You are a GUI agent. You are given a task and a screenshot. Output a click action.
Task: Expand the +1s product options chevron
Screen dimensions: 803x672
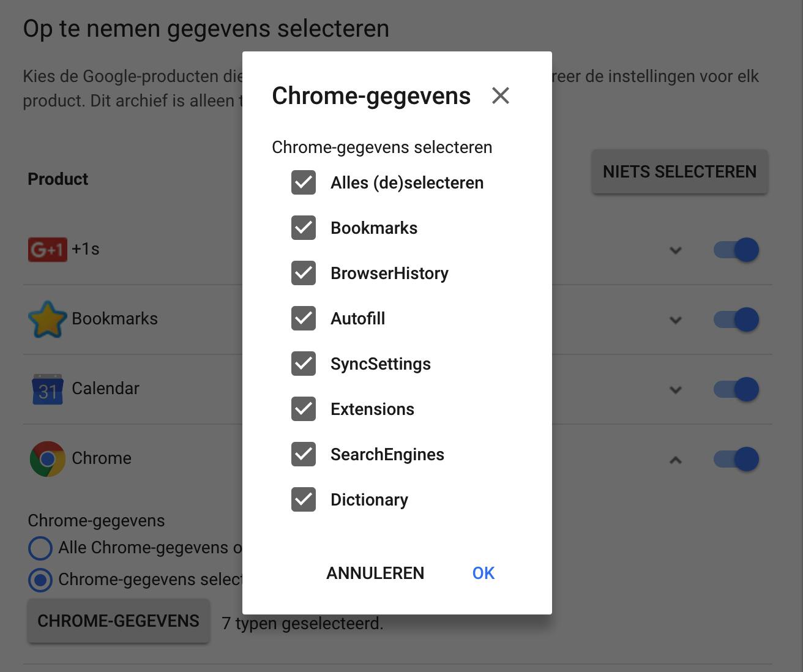(x=676, y=250)
